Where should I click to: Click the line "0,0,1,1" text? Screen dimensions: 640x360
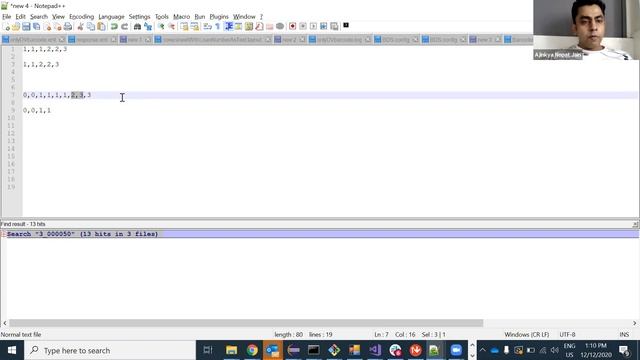tap(37, 111)
